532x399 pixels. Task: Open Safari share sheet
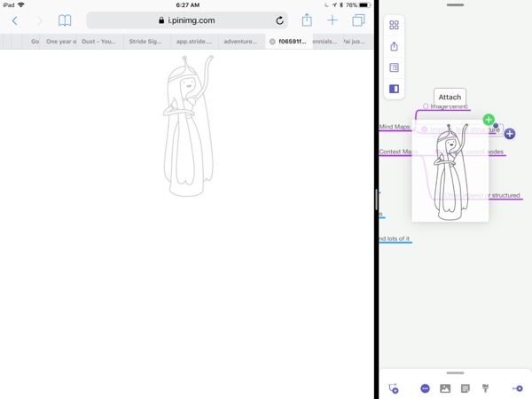[307, 20]
